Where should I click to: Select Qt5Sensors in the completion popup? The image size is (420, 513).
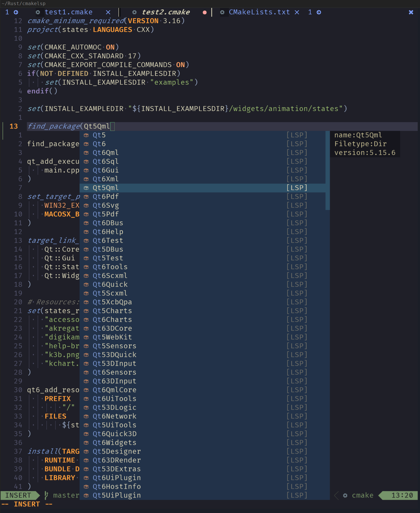(x=202, y=346)
